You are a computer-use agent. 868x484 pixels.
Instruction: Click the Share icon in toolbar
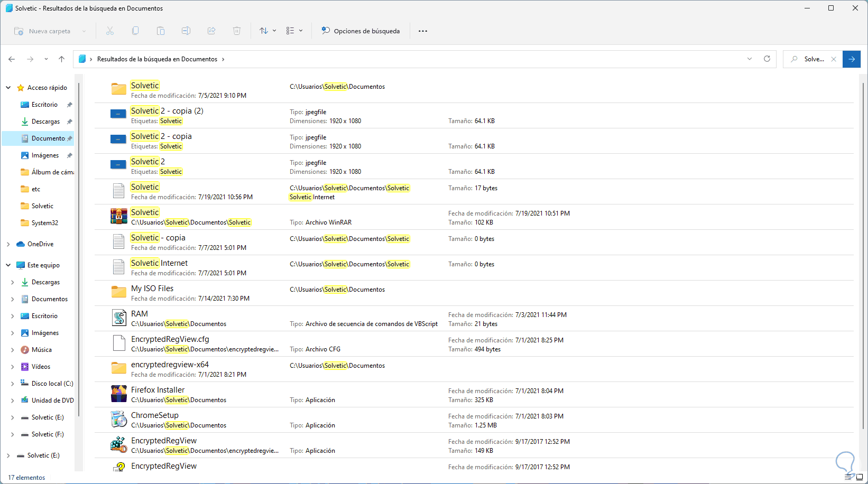211,31
